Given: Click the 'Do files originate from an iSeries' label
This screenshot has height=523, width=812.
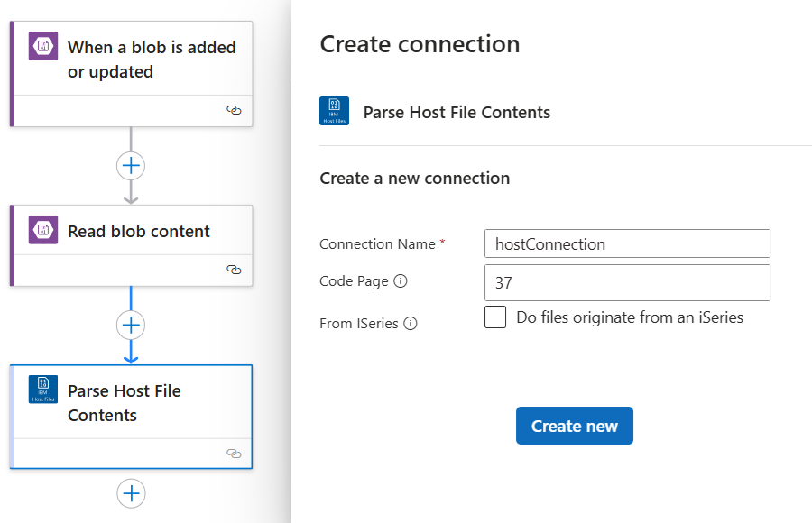Looking at the screenshot, I should tap(630, 317).
